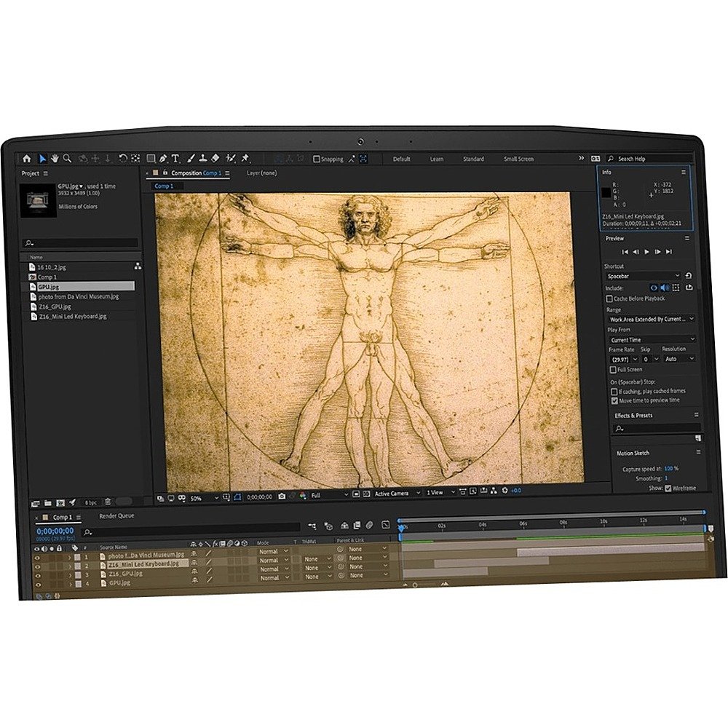Switch to the Learn workspace
This screenshot has height=728, width=728.
click(437, 159)
